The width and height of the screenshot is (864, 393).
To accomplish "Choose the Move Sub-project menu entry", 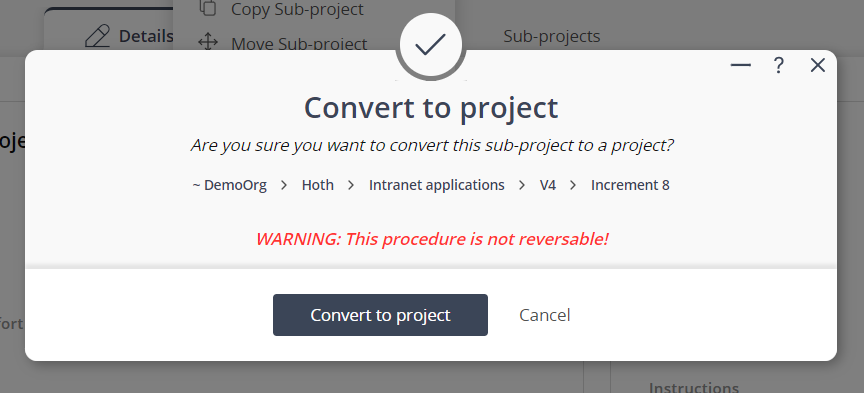I will click(299, 43).
